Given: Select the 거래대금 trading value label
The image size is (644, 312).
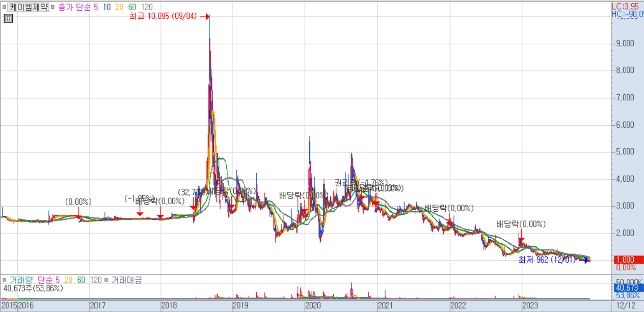Looking at the screenshot, I should 127,279.
